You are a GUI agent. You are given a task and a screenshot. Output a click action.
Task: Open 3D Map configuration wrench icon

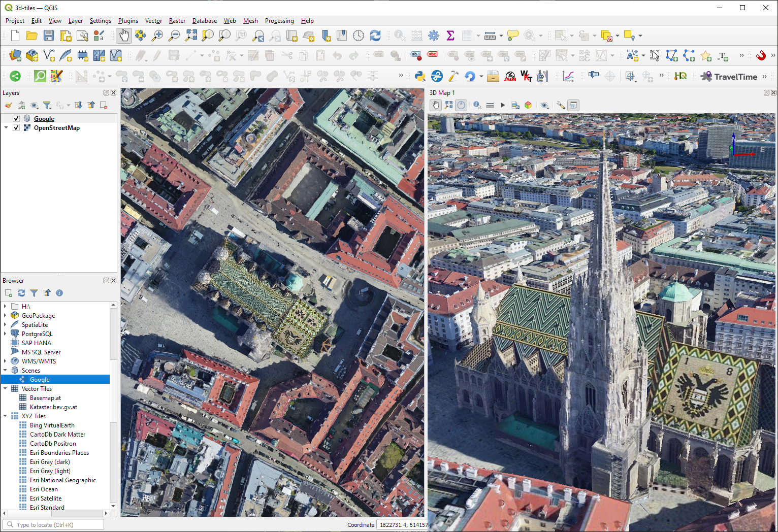pos(561,105)
